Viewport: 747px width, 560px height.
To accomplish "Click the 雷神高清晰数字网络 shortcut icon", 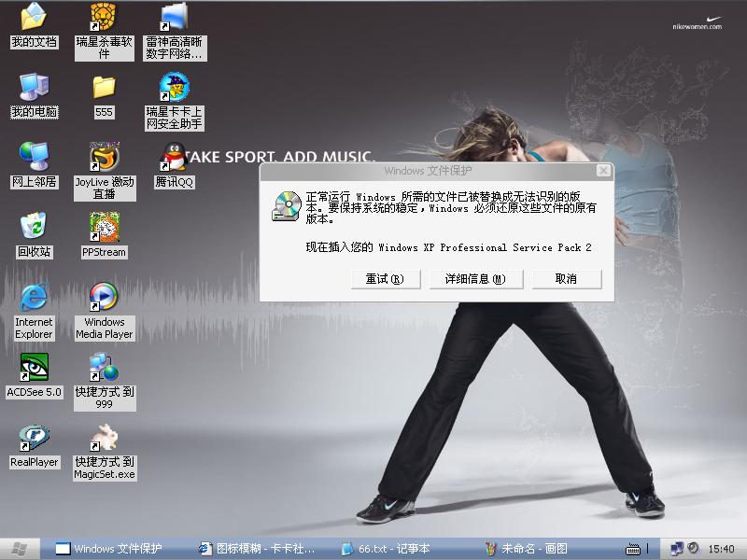I will click(x=174, y=17).
